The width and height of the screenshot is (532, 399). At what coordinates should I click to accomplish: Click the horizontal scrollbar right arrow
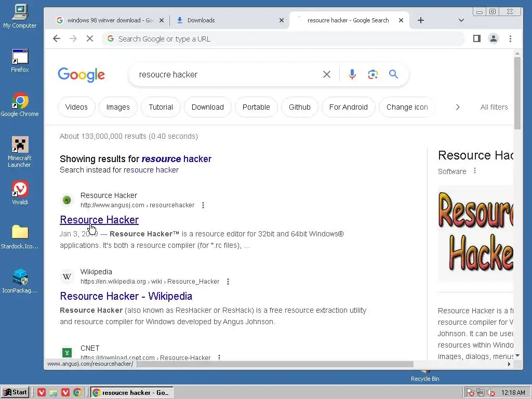[x=509, y=364]
